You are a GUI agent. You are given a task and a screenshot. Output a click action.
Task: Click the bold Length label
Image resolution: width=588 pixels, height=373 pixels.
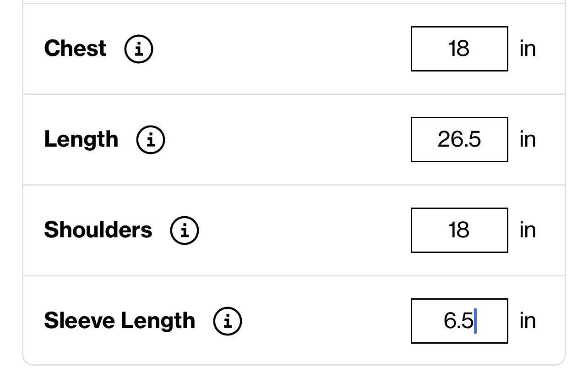coord(81,139)
